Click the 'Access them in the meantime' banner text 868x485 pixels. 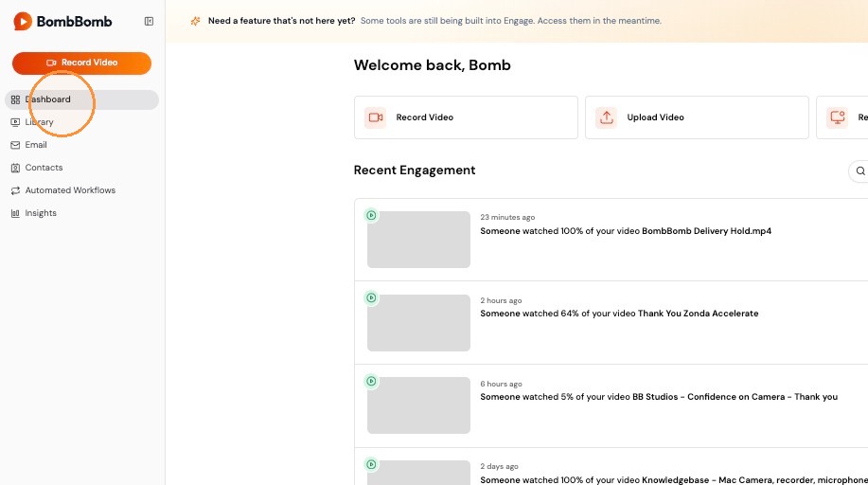(599, 21)
